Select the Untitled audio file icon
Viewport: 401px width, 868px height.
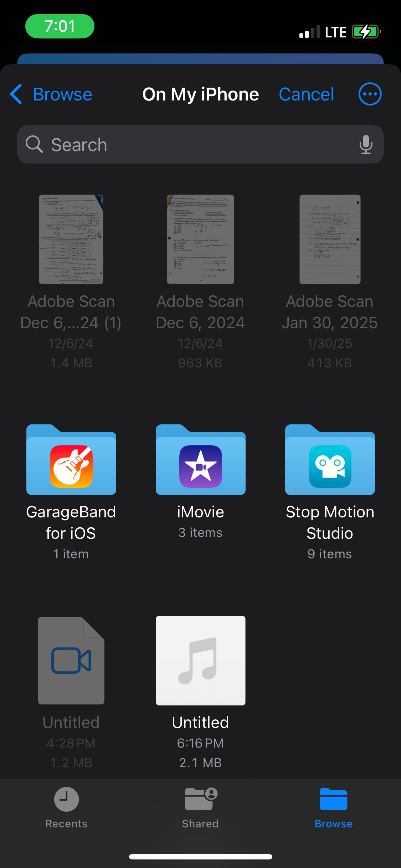click(201, 660)
